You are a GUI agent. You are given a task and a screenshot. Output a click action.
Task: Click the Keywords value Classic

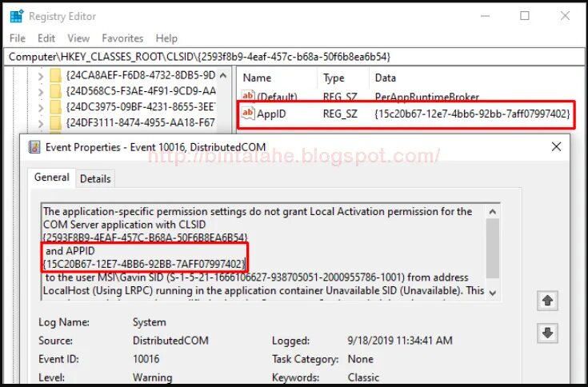pyautogui.click(x=363, y=377)
